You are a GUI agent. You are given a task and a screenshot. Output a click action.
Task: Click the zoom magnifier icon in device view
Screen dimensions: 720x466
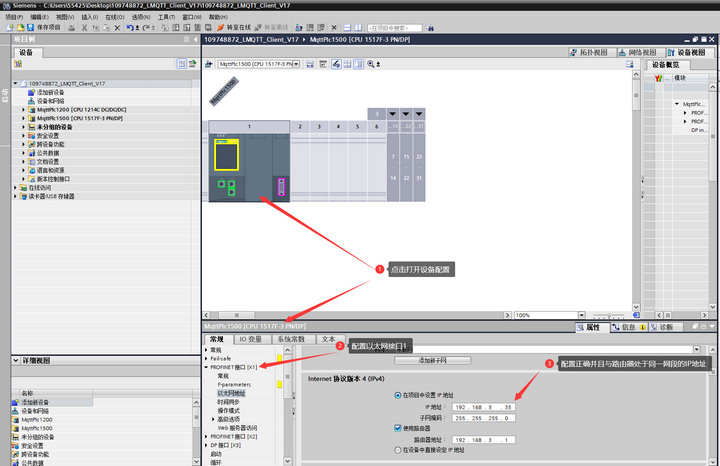371,63
